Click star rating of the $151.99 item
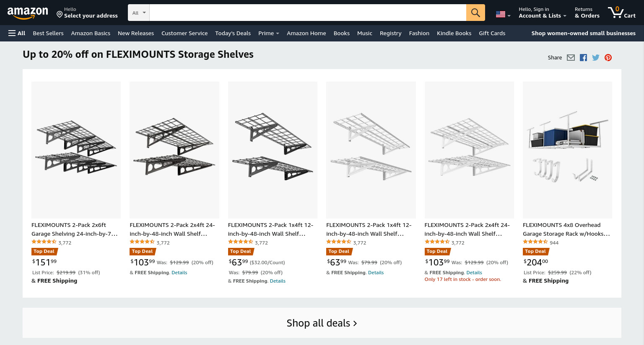Image resolution: width=644 pixels, height=345 pixels. [44, 242]
